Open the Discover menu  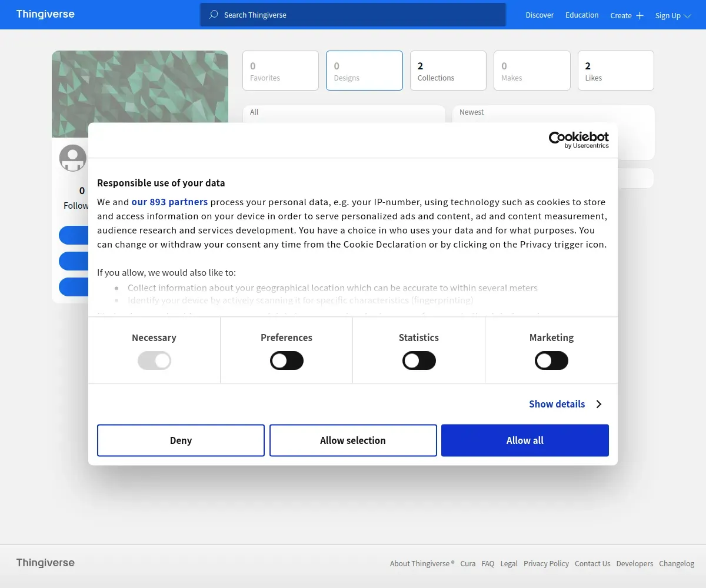point(540,15)
